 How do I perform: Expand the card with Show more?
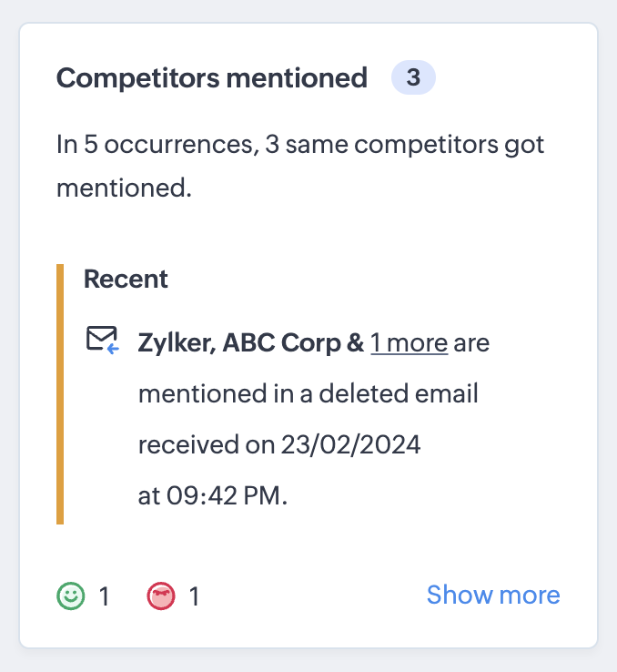click(493, 596)
